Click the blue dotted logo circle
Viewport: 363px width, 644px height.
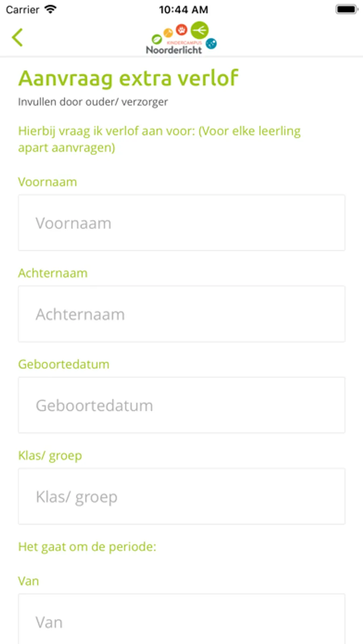(211, 43)
